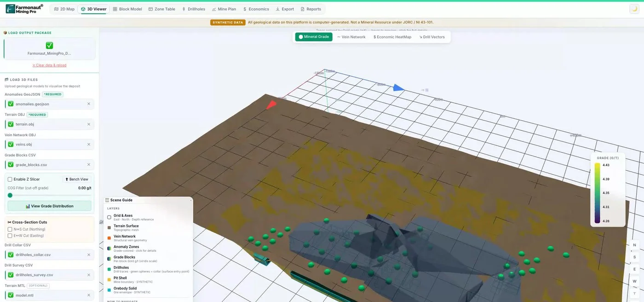
Task: Click the green check beside terrain.obj
Action: [x=11, y=124]
